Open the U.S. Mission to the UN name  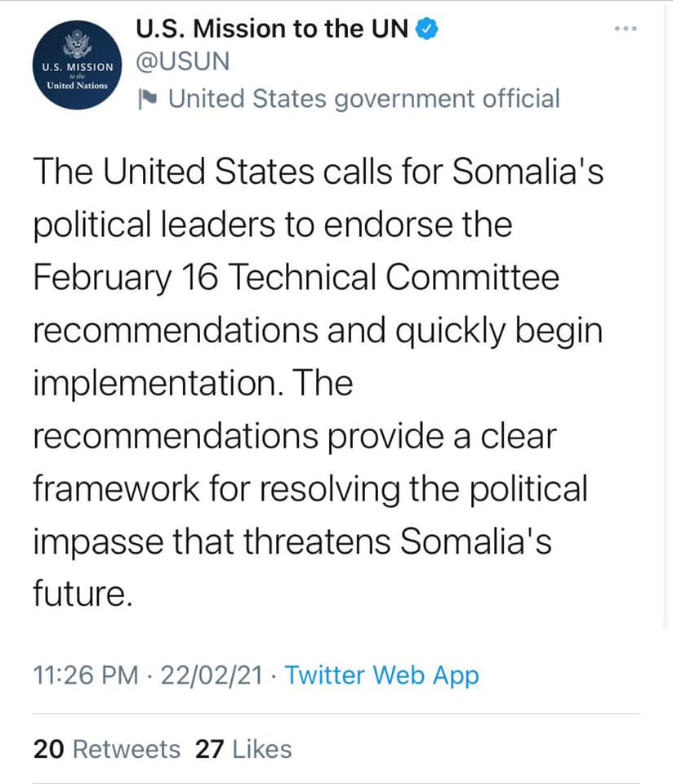272,29
